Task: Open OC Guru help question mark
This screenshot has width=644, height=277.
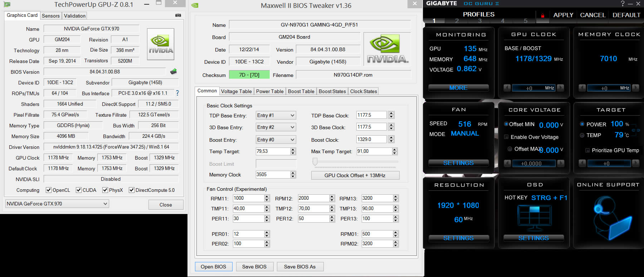Action: coord(623,4)
